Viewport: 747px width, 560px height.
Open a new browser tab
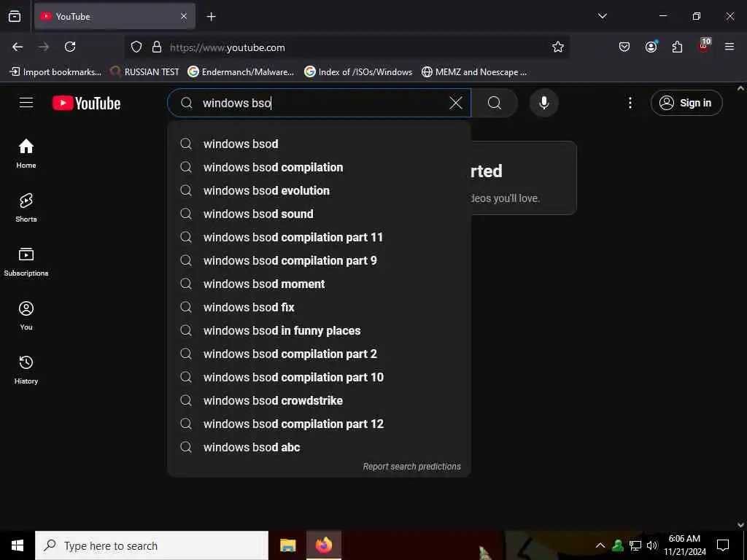point(211,17)
